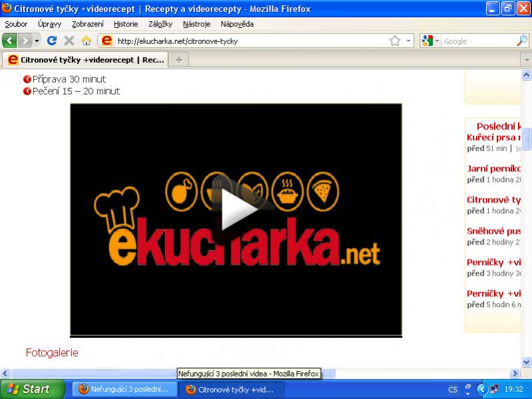Click the horizontal scrollbar left arrow
The height and width of the screenshot is (399, 532).
pyautogui.click(x=5, y=373)
